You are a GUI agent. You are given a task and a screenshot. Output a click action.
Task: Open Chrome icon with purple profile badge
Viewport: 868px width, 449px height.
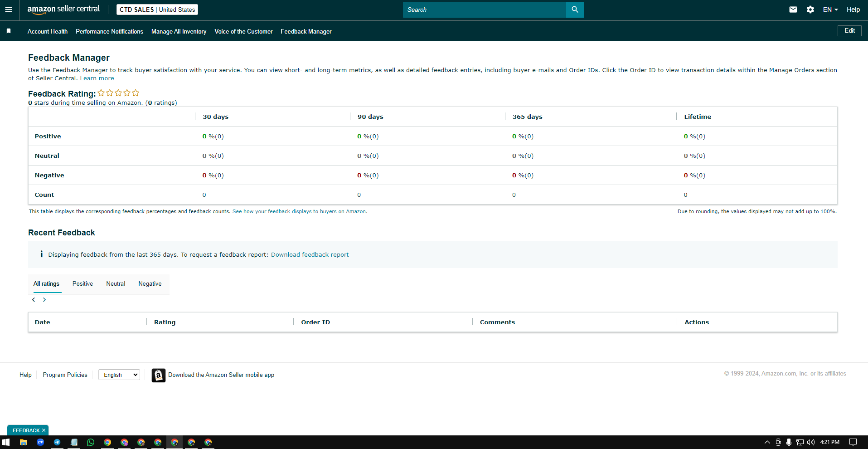[x=124, y=442]
